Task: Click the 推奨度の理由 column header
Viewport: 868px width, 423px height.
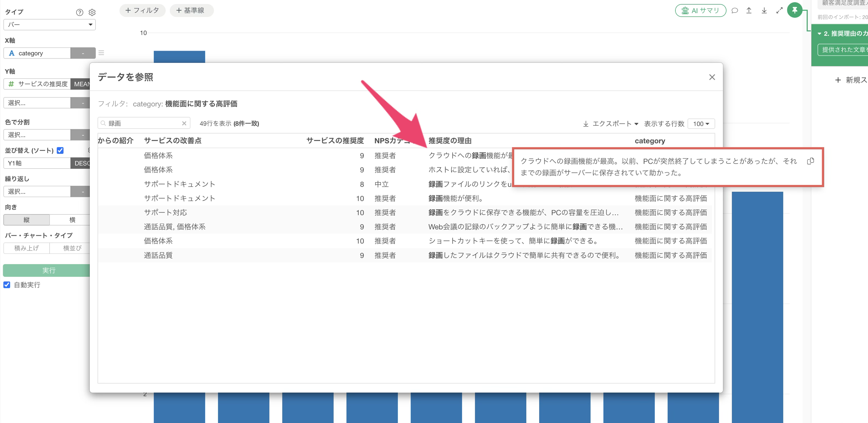Action: click(450, 140)
